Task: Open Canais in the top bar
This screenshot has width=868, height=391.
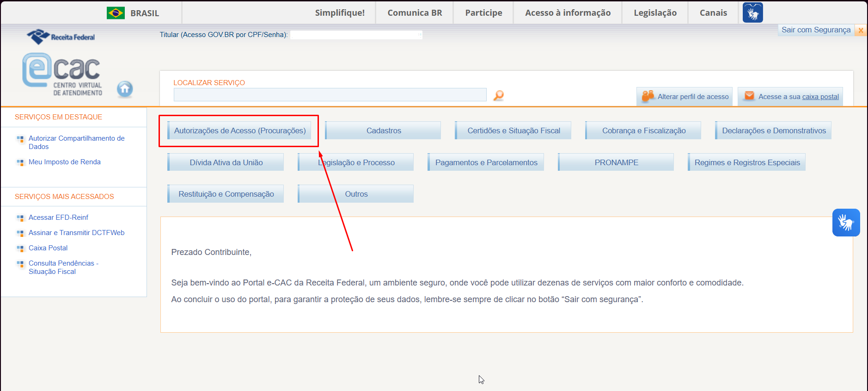Action: (x=713, y=13)
